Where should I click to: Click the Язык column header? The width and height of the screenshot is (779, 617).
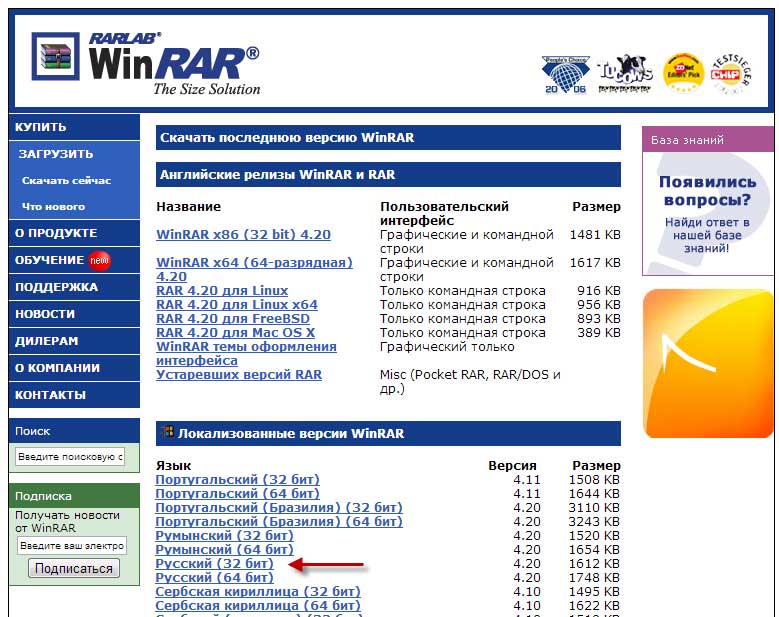pos(173,465)
